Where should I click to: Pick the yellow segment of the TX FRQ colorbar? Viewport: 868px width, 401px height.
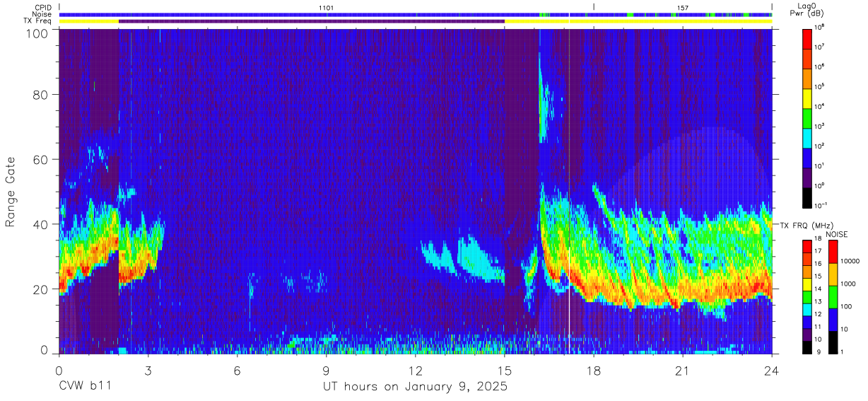(x=809, y=284)
